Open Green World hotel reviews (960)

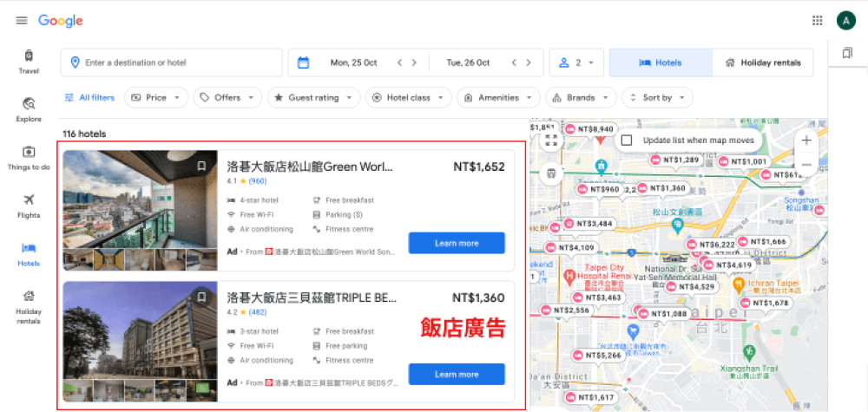[x=258, y=180]
